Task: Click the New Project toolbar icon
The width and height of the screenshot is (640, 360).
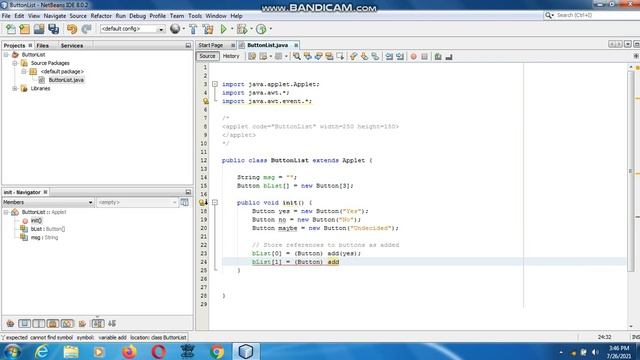Action: coord(24,29)
